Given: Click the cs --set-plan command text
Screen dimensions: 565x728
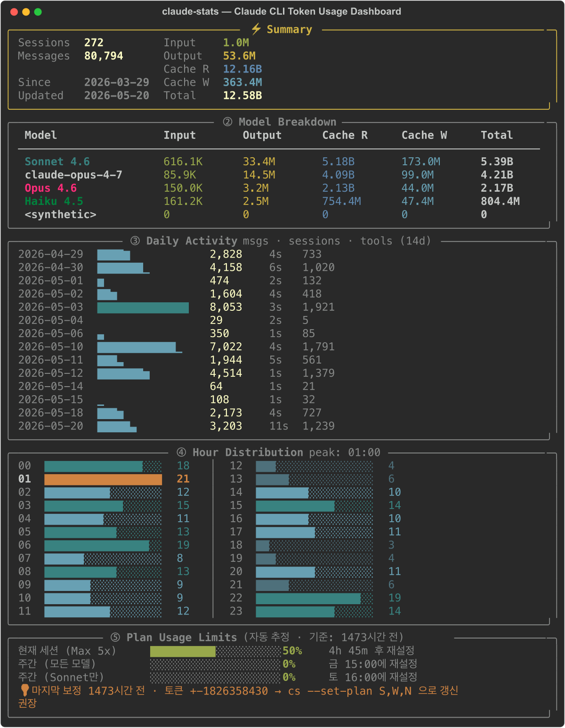Looking at the screenshot, I should [x=350, y=691].
